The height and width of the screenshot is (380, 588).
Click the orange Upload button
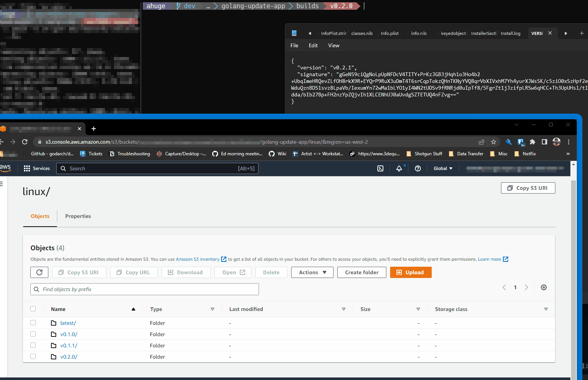tap(411, 272)
